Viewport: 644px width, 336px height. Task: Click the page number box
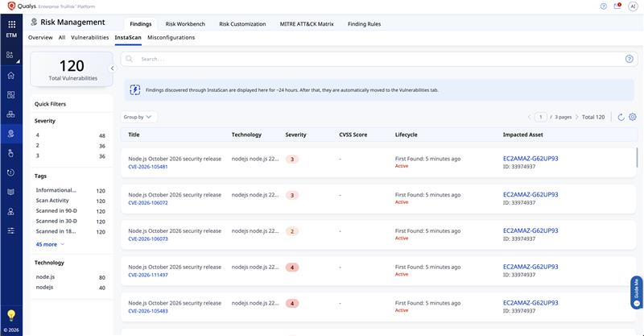[x=541, y=117]
